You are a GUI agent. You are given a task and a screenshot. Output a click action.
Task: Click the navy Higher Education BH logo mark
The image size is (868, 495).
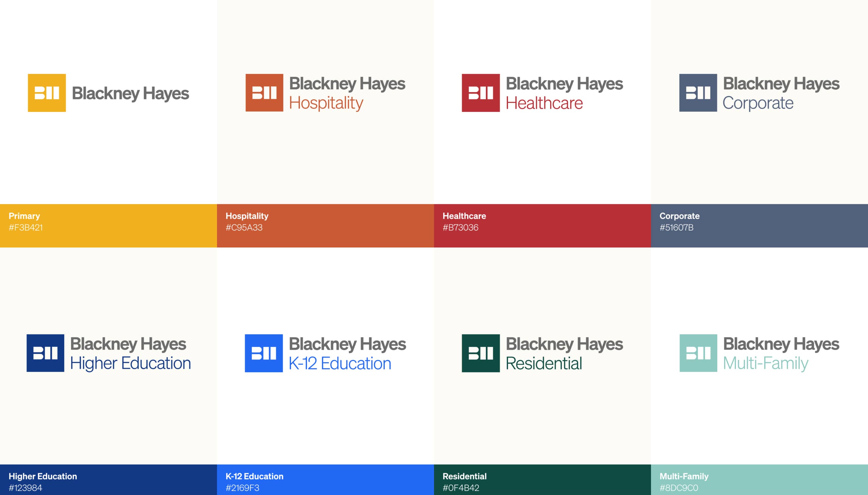[46, 353]
